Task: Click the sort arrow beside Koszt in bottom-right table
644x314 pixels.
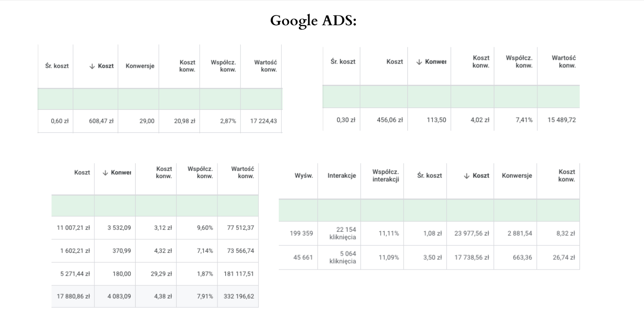Action: click(x=466, y=176)
